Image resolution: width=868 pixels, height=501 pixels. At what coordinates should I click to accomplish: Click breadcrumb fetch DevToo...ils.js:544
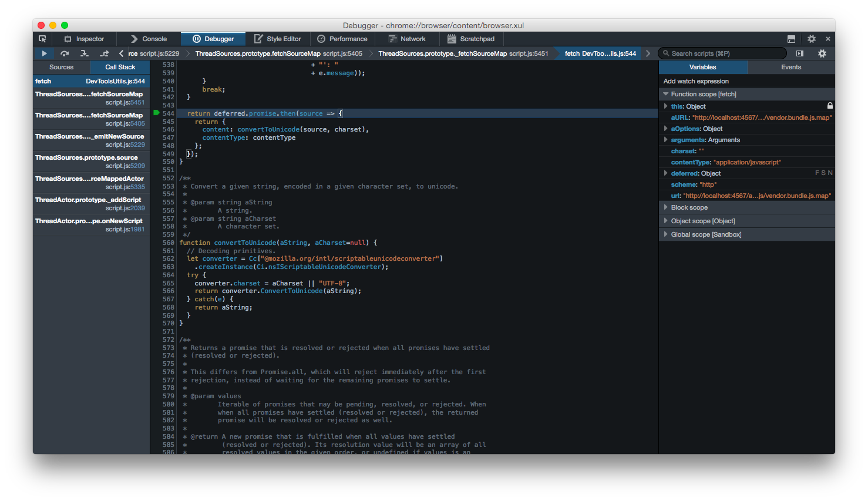600,53
